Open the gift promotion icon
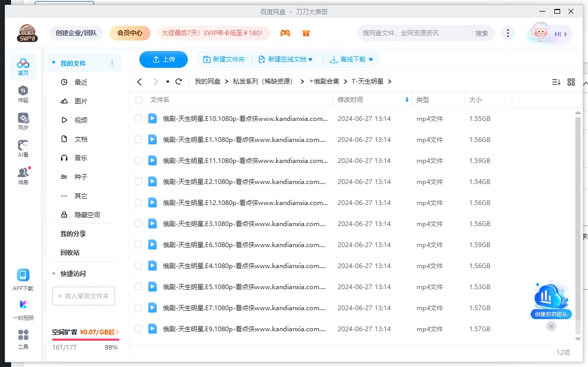The height and width of the screenshot is (367, 588). click(x=306, y=33)
